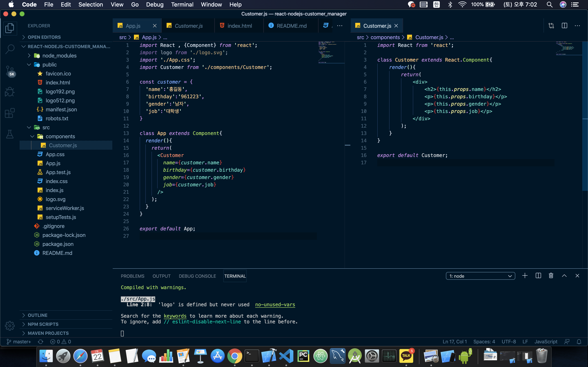The width and height of the screenshot is (588, 367).
Task: Switch to the PROBLEMS panel tab
Action: click(133, 276)
